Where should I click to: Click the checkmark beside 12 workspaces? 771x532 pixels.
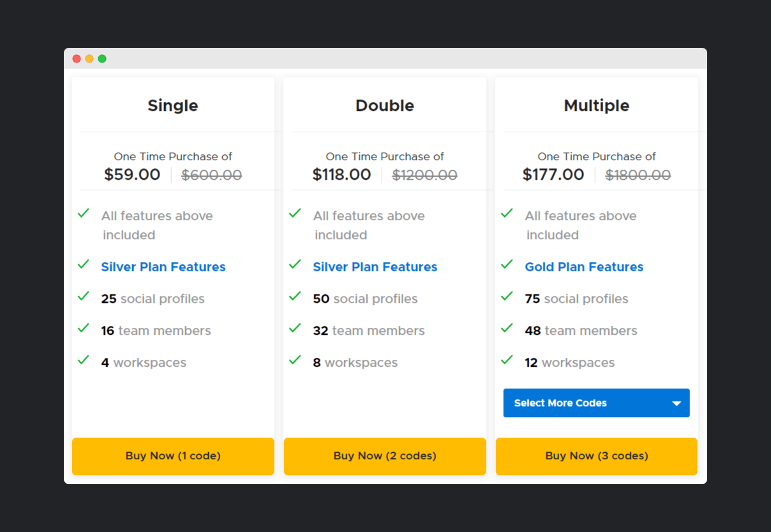coord(507,360)
